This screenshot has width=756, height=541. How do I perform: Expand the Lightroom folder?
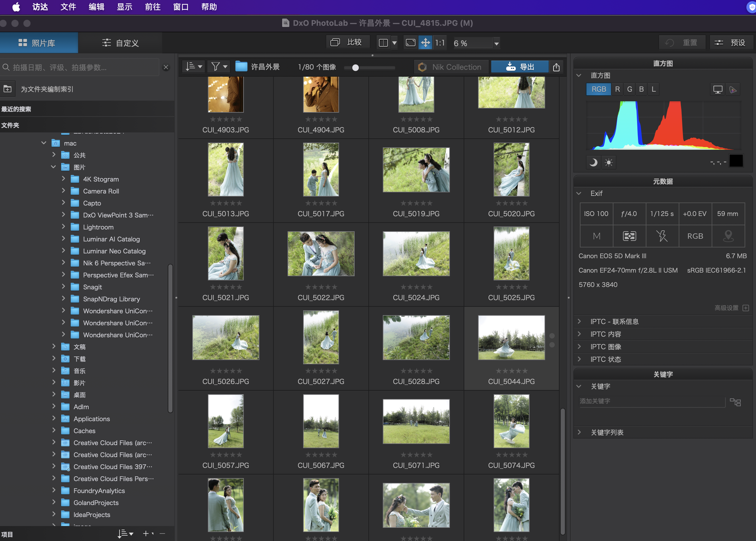[x=63, y=227]
